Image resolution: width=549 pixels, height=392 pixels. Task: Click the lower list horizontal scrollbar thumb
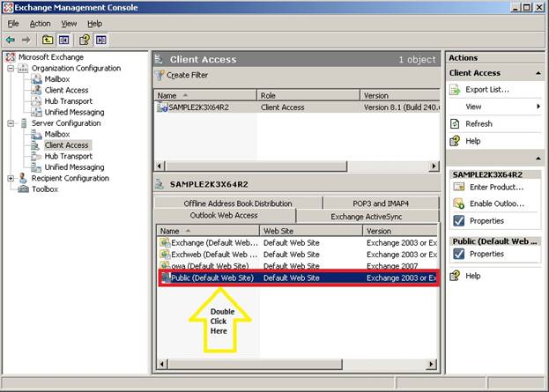coord(255,365)
